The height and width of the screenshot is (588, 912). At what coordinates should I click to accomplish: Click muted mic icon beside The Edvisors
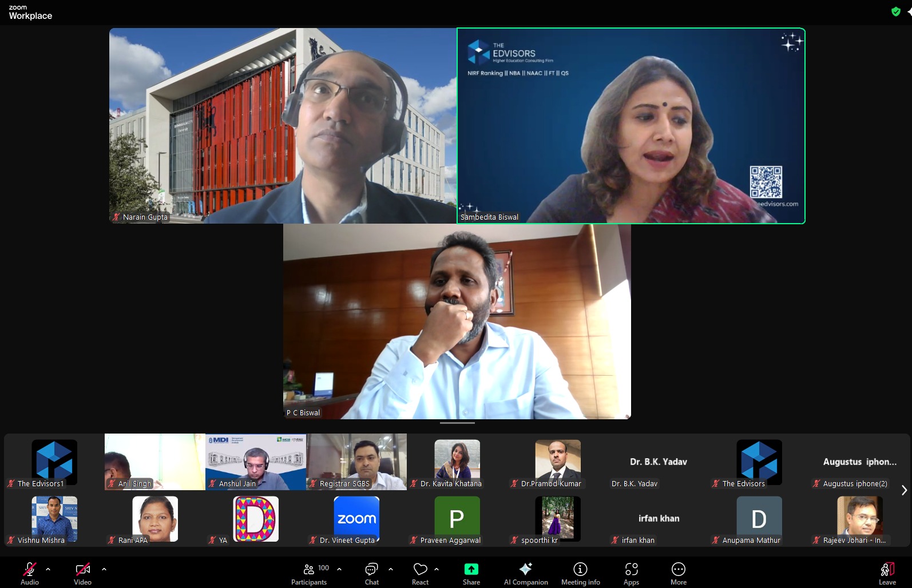pyautogui.click(x=716, y=483)
